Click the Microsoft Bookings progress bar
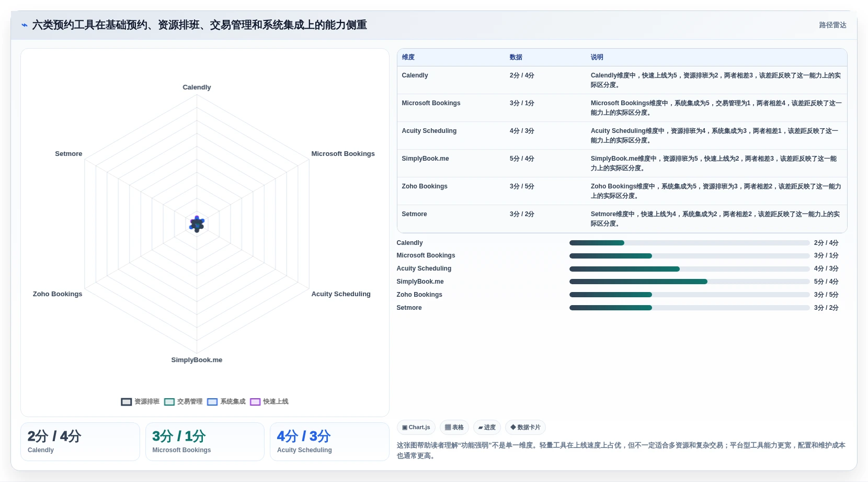 (x=689, y=256)
